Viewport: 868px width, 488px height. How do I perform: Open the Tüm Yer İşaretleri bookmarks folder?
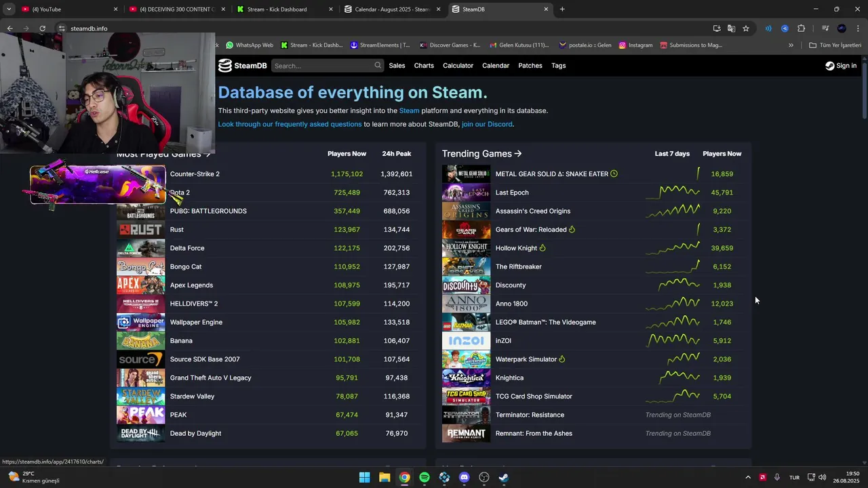835,45
